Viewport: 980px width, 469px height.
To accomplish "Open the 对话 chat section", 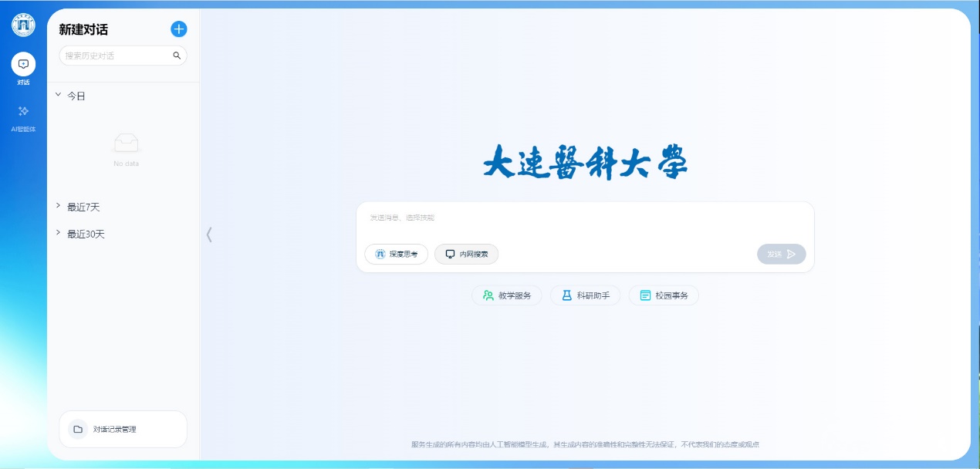I will pyautogui.click(x=23, y=69).
